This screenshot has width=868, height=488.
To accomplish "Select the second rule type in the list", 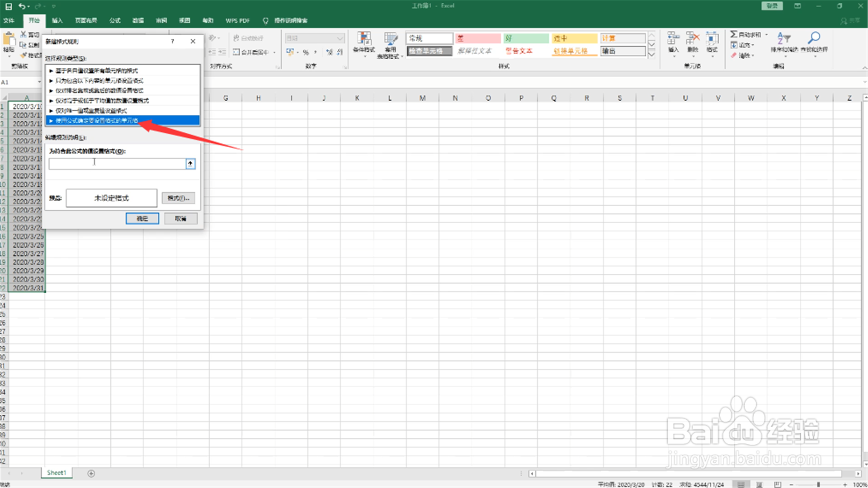I will coord(123,80).
